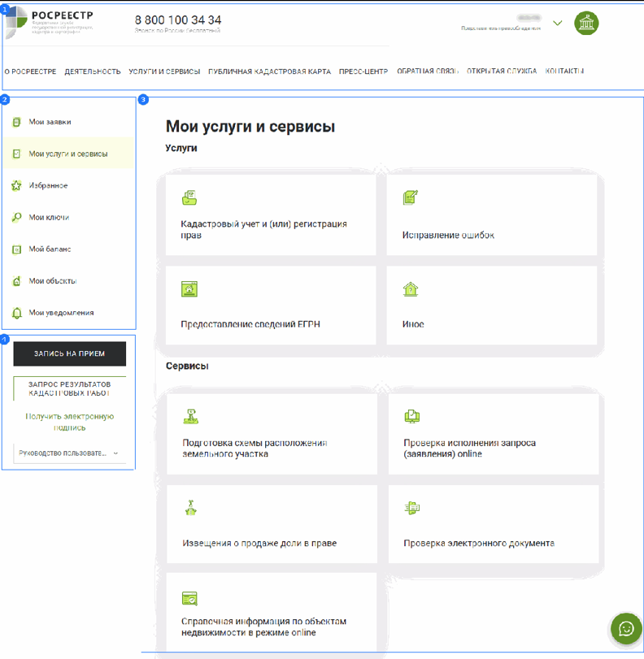Open the Предоставление сведений ЕГРН card
Screen dimensions: 644x659
[271, 306]
